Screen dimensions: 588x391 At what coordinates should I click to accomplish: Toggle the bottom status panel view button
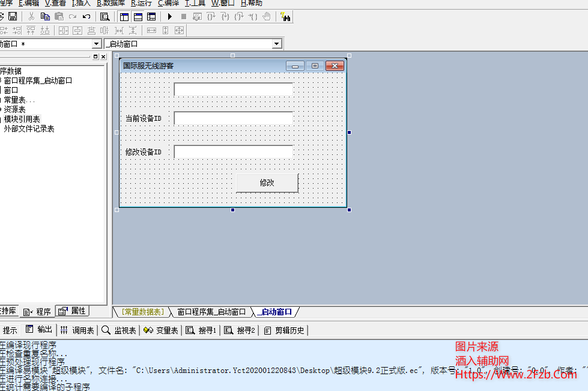[x=138, y=17]
